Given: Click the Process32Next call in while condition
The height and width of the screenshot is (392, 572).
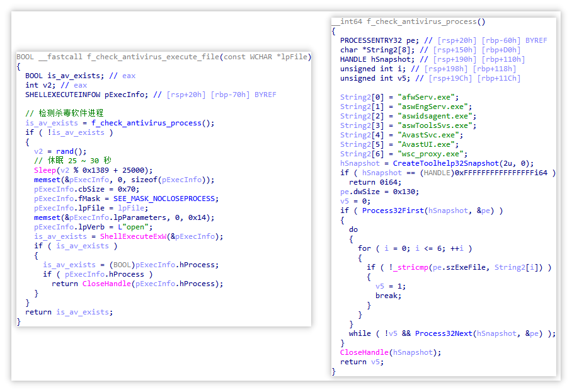Looking at the screenshot, I should (x=443, y=333).
